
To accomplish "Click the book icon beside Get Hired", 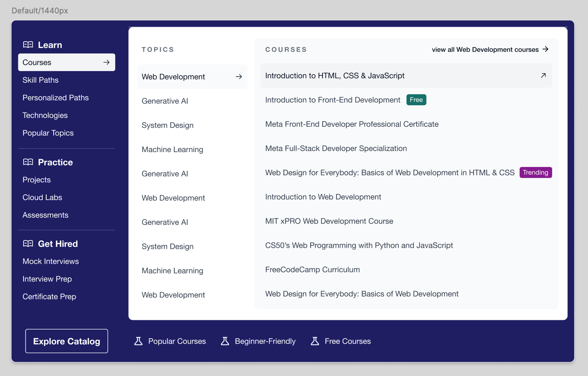I will pyautogui.click(x=28, y=244).
